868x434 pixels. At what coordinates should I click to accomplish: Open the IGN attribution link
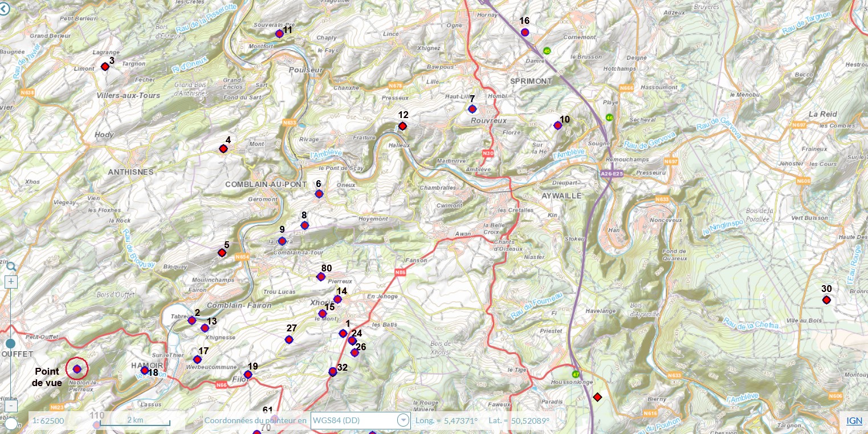coord(854,420)
